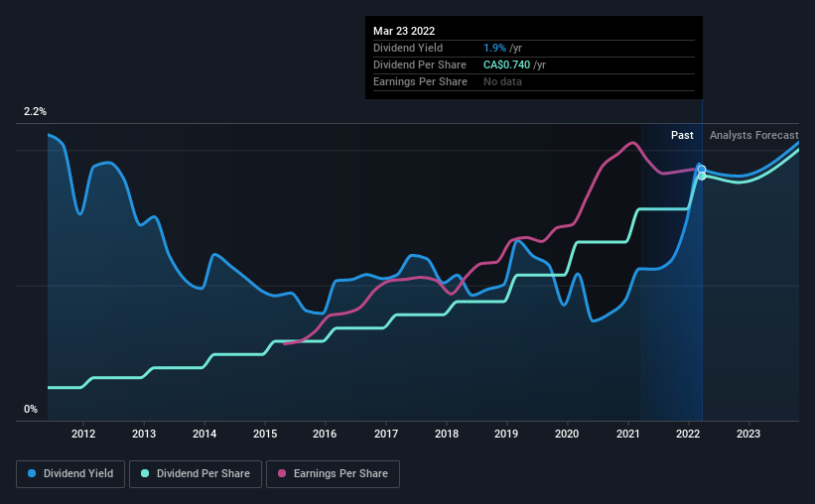Click the 2018 x-axis label
815x504 pixels.
tap(447, 434)
